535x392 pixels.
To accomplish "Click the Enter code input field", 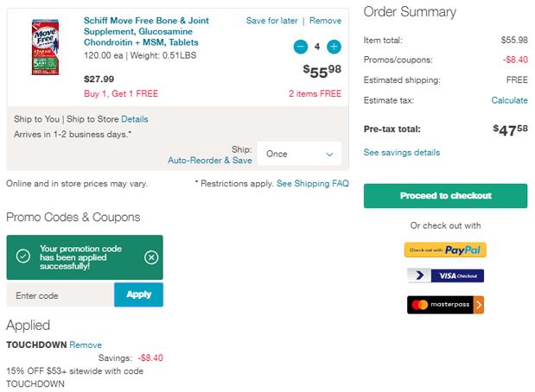I will (60, 295).
